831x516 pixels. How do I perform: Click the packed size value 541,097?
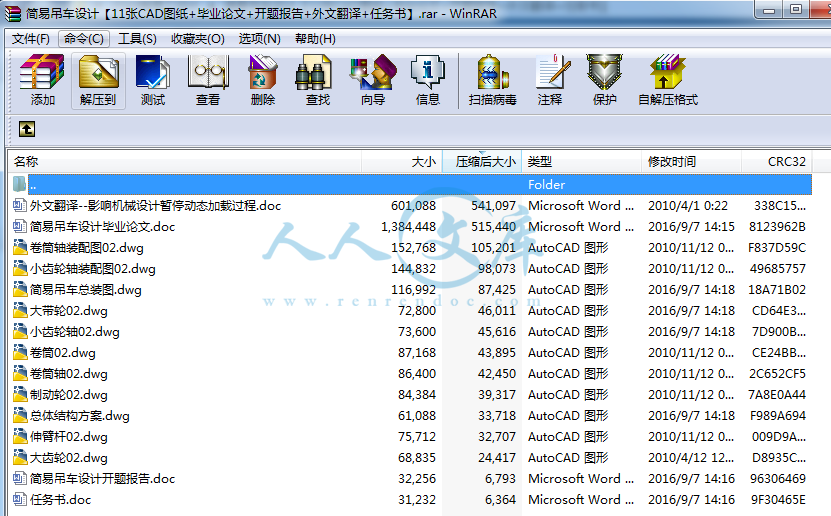point(493,206)
